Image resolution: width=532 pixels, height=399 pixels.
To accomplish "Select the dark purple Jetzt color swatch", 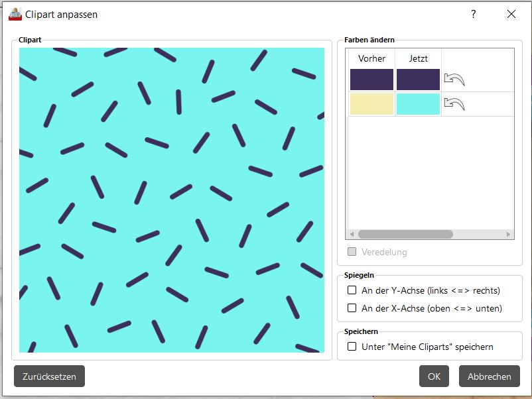I will click(418, 80).
